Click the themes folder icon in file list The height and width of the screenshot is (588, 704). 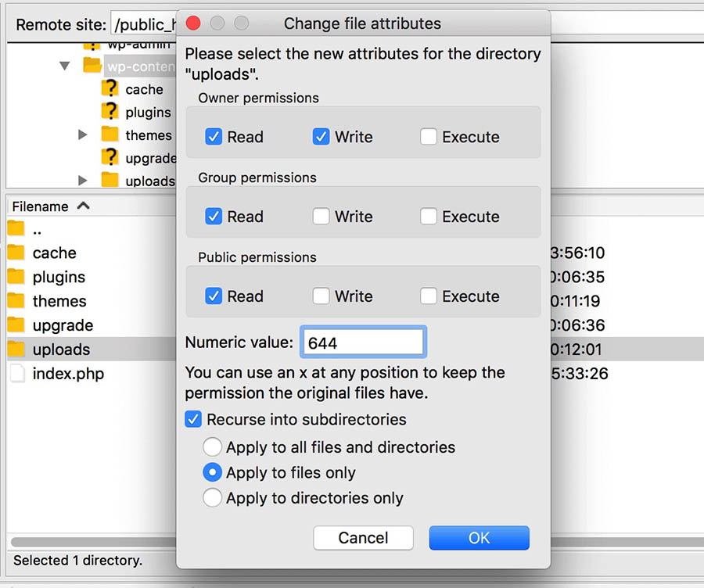[x=16, y=301]
